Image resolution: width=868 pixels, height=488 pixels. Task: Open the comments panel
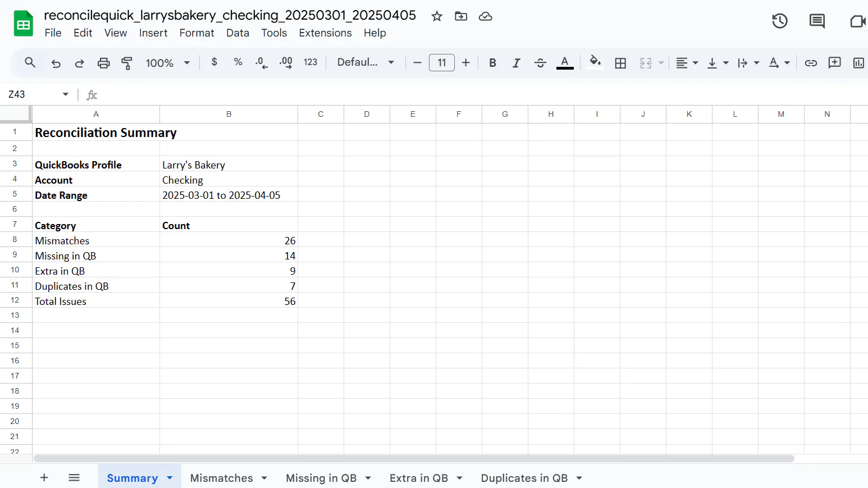(x=817, y=21)
